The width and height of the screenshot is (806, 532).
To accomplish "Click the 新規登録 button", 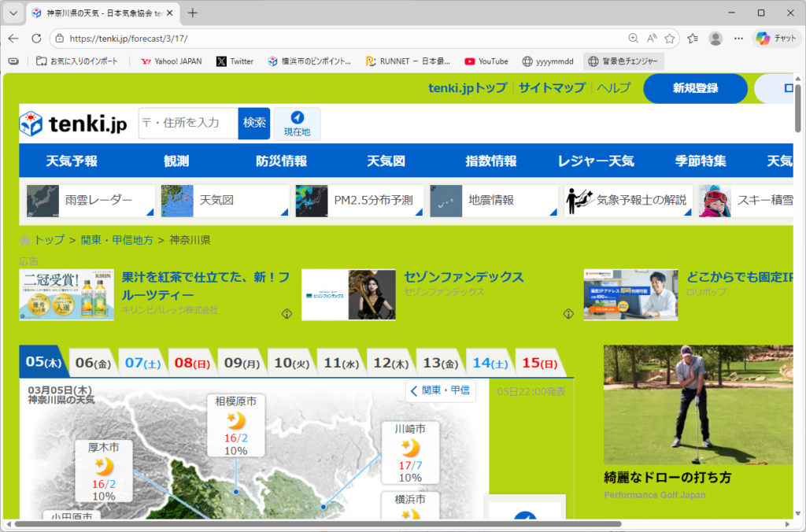I will pos(694,88).
